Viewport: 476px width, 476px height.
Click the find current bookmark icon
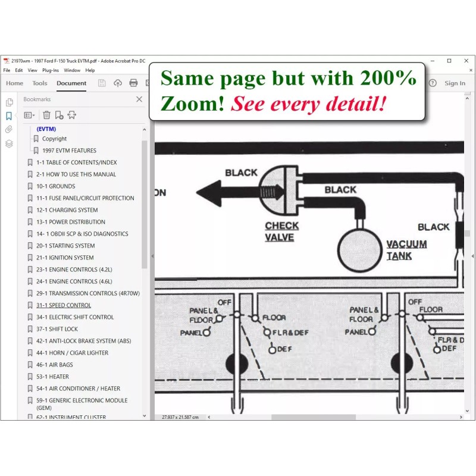71,115
